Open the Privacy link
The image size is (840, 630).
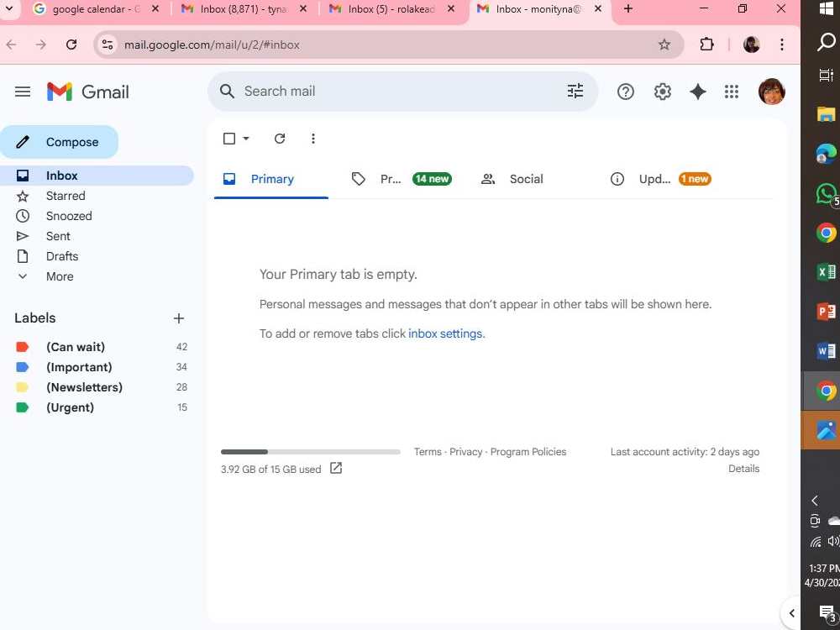465,452
